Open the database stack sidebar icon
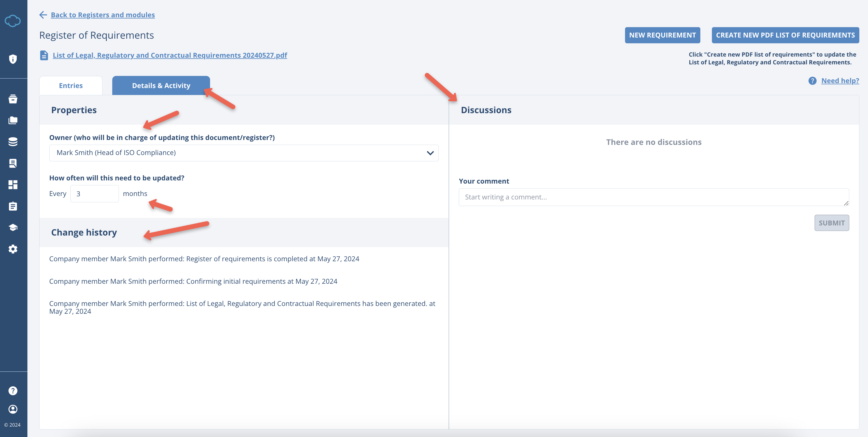This screenshot has height=437, width=868. coord(13,142)
